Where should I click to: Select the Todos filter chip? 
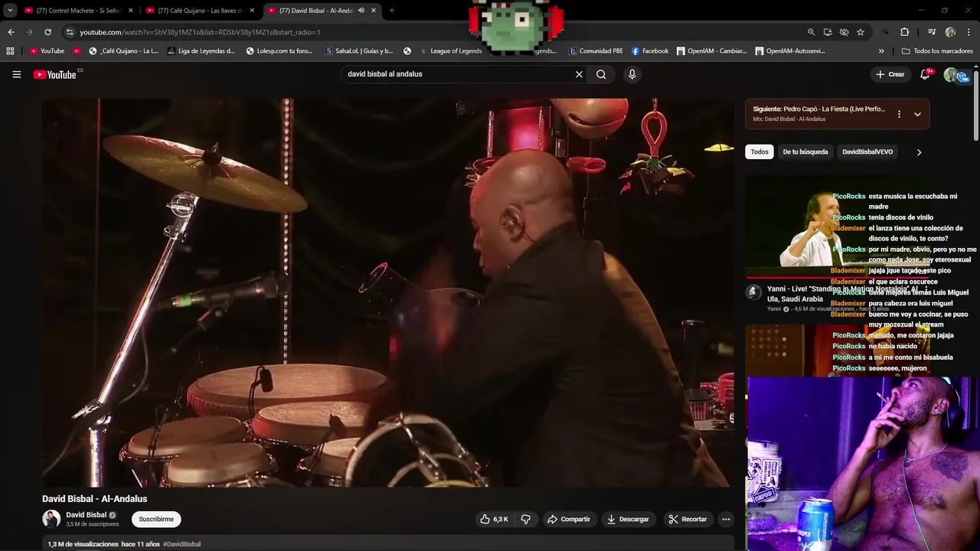759,152
